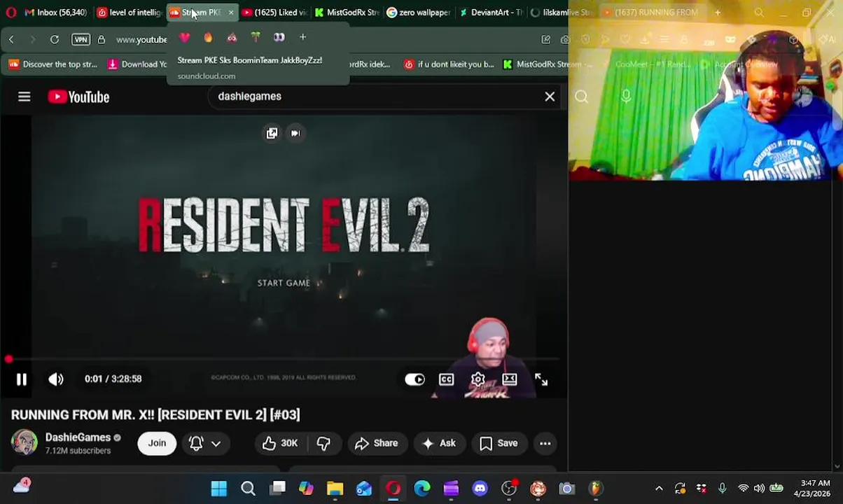Click the Join membership button
843x504 pixels.
pos(157,443)
